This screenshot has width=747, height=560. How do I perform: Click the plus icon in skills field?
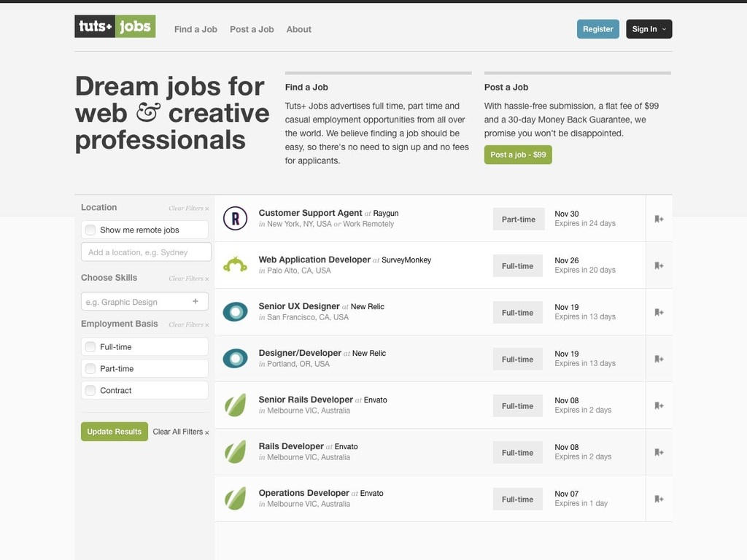(x=196, y=301)
